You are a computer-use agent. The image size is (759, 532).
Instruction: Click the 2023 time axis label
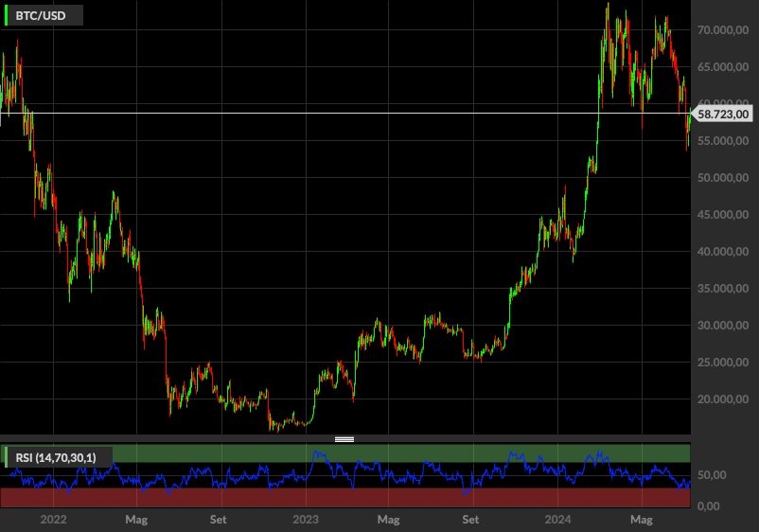(x=306, y=520)
